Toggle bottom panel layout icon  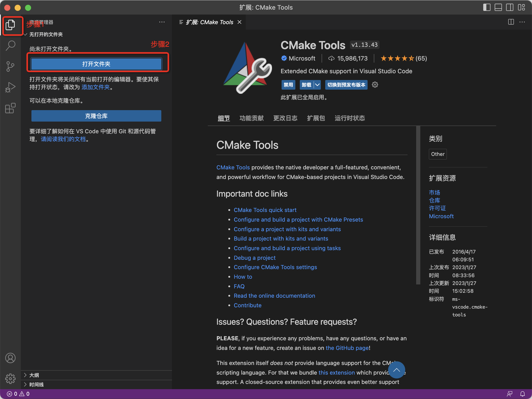[x=498, y=7]
